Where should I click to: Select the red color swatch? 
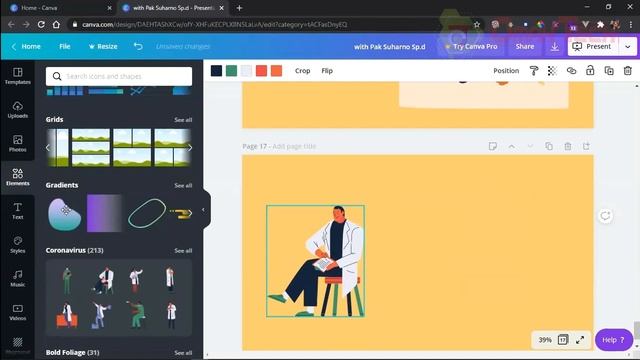(261, 71)
